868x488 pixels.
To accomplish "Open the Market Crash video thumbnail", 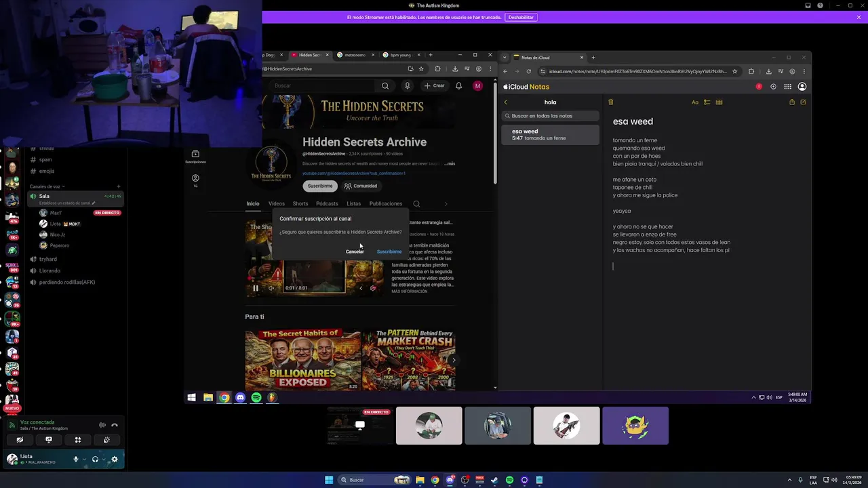I will 408,360.
